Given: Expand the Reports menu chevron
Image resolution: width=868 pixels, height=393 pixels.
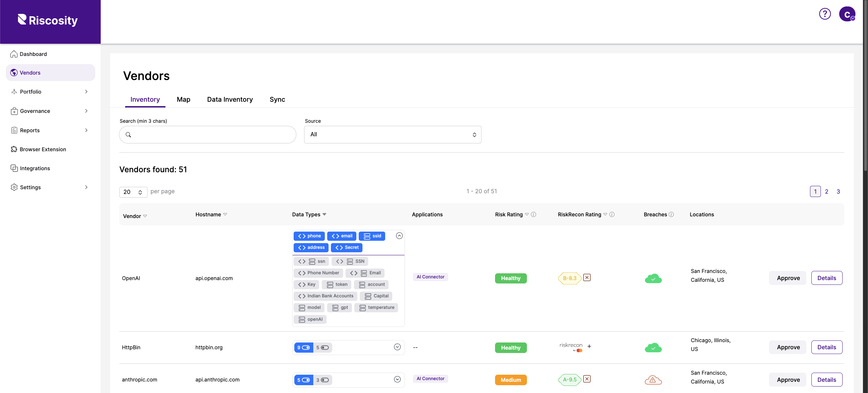Looking at the screenshot, I should (86, 130).
